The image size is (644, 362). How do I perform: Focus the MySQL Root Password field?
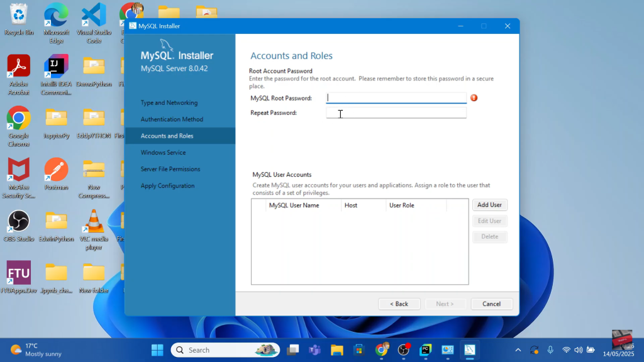(396, 97)
